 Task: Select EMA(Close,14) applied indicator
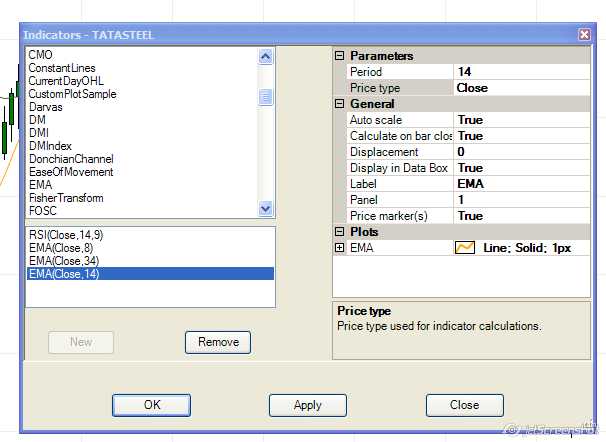click(x=150, y=274)
